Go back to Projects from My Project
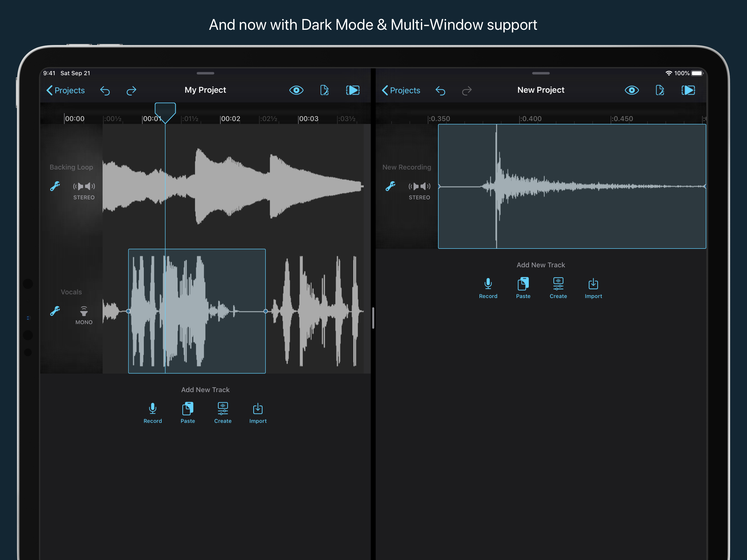Viewport: 747px width, 560px height. (x=66, y=90)
